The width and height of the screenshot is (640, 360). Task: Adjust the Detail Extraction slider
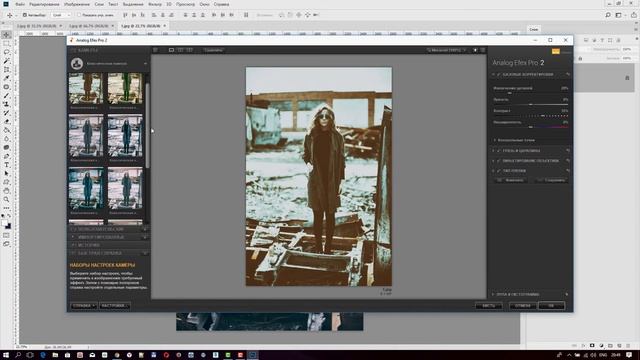[531, 93]
